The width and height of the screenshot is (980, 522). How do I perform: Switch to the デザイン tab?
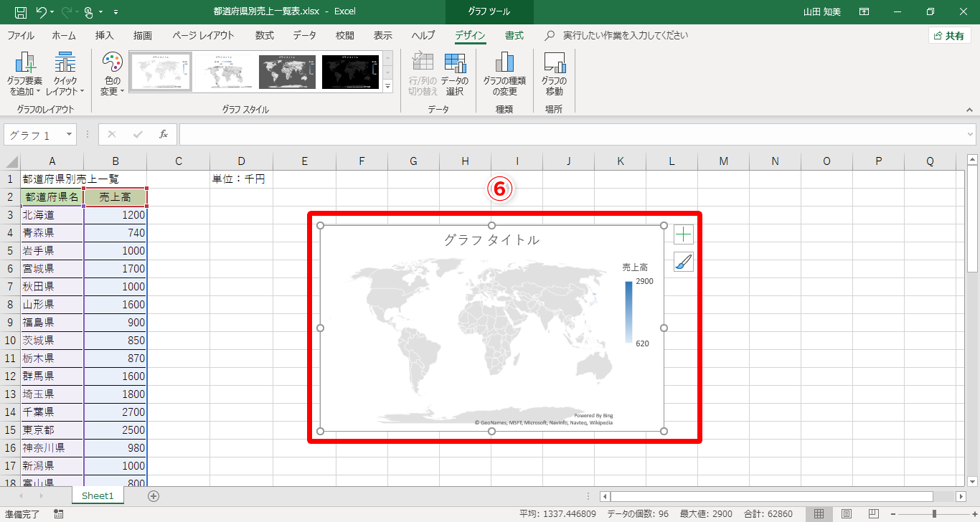pos(470,35)
